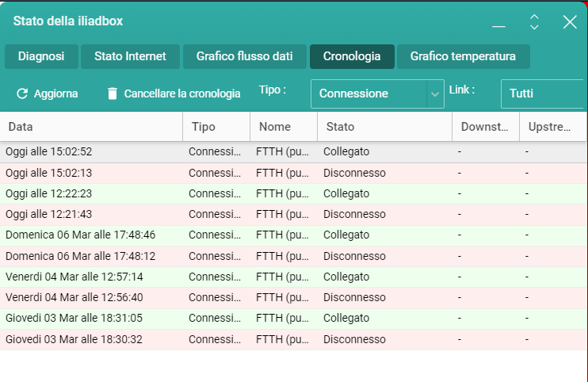
Task: Sort by the Tipo column header
Action: pyautogui.click(x=216, y=127)
